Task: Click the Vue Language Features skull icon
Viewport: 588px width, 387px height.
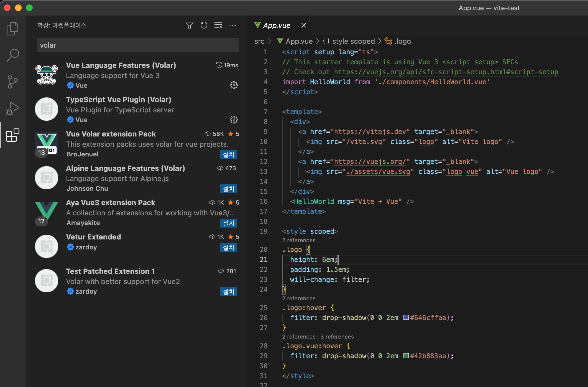Action: point(47,75)
